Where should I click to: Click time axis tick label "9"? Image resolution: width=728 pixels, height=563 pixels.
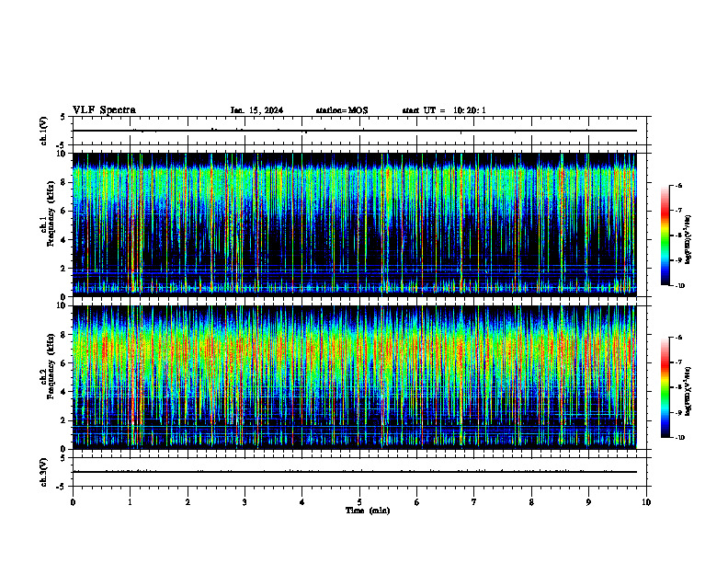(588, 502)
